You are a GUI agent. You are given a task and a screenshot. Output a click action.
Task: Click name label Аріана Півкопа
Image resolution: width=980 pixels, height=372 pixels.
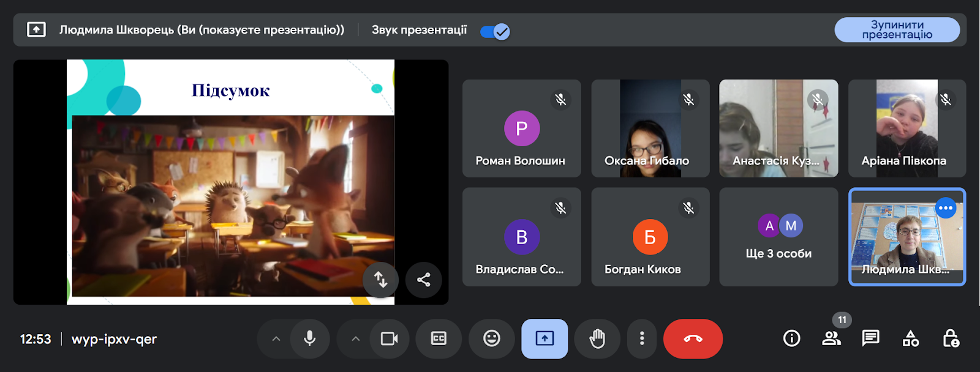(x=904, y=161)
